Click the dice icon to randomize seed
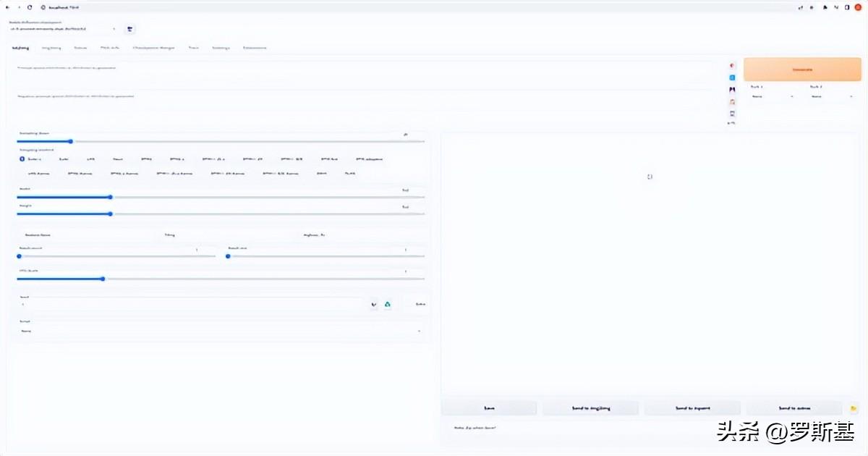Viewport: 868px width, 456px height. point(374,305)
